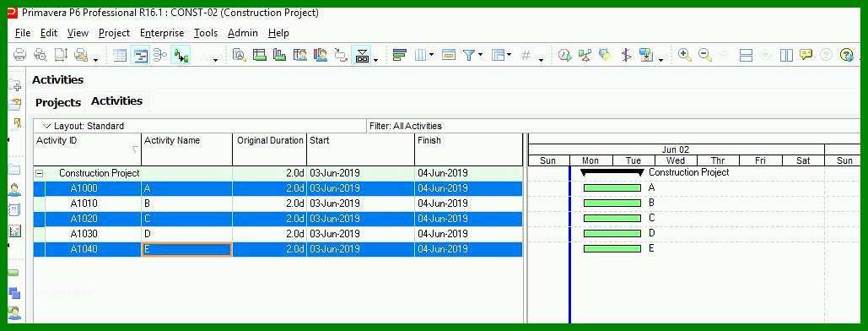Select activity row A1010
The image size is (868, 331).
[x=278, y=203]
